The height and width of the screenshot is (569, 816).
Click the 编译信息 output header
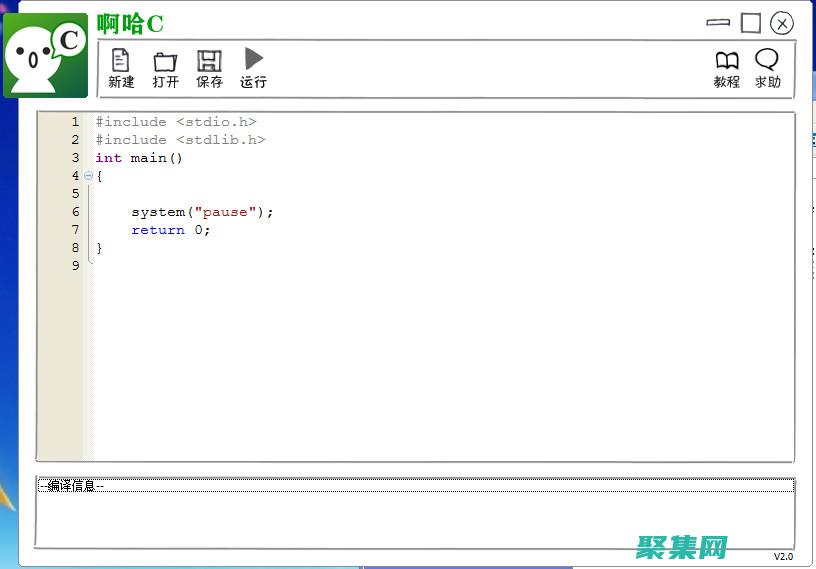pyautogui.click(x=72, y=486)
